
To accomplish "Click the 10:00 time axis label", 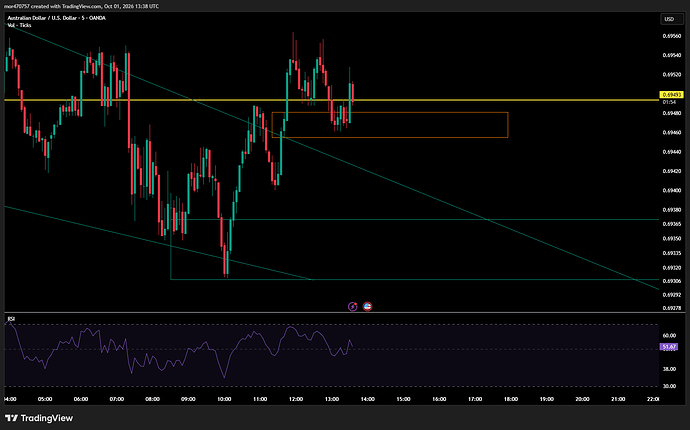I will click(x=224, y=399).
